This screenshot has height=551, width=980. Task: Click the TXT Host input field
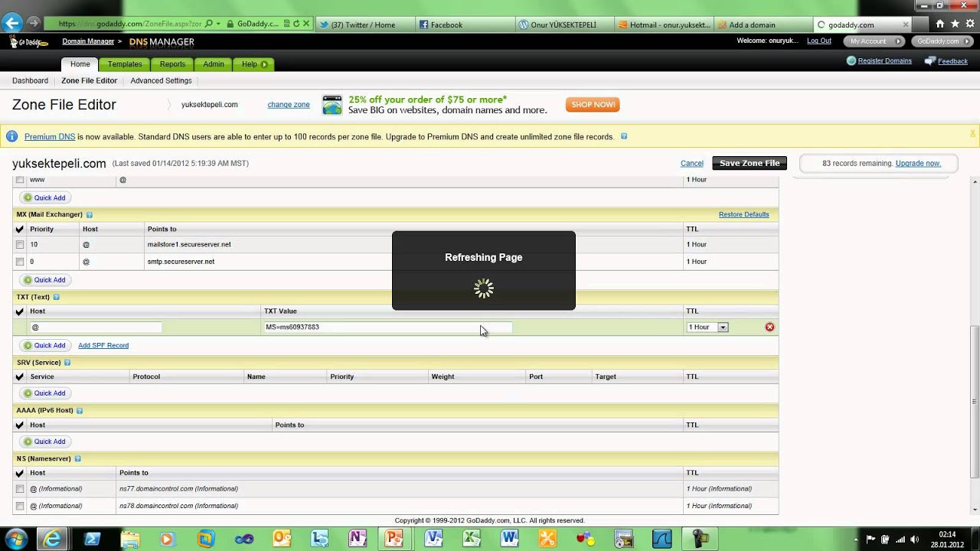pyautogui.click(x=96, y=328)
